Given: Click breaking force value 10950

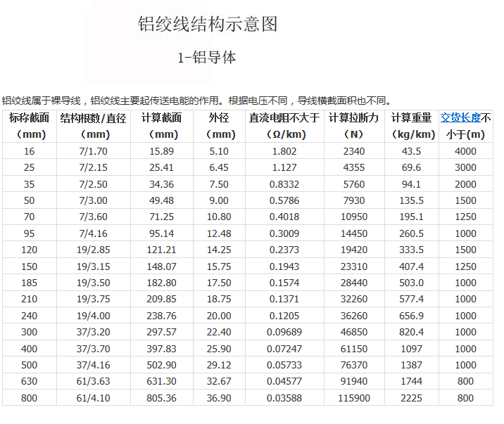Looking at the screenshot, I should click(x=354, y=217).
